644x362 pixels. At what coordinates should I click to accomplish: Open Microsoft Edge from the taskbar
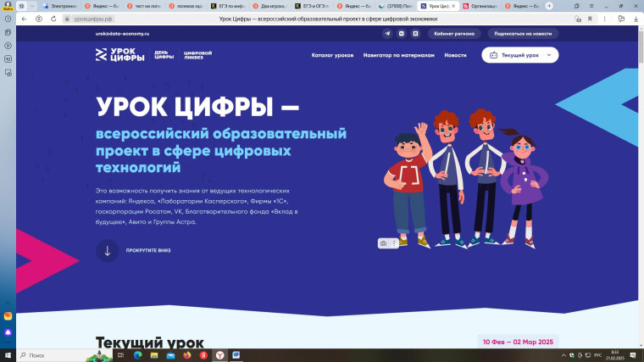137,355
